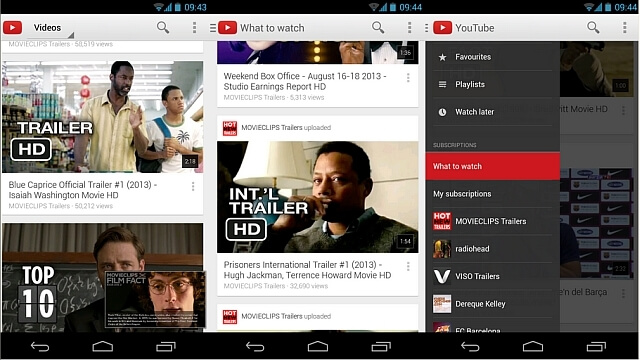
Task: Open VISO Trailers subscription
Action: (493, 276)
